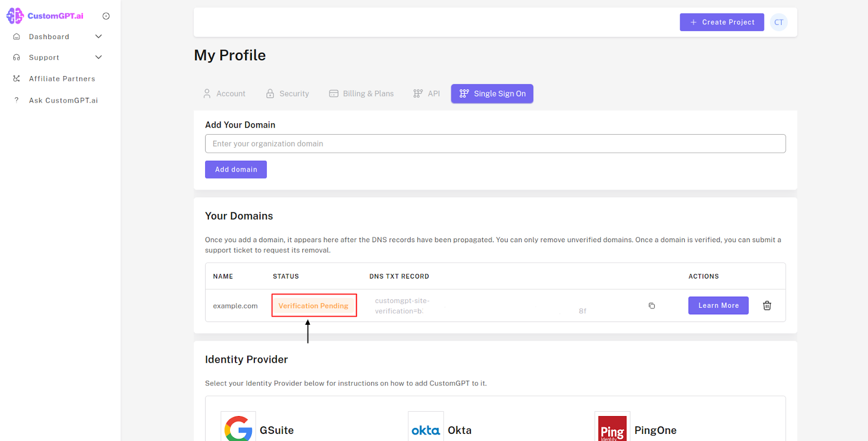The image size is (868, 441).
Task: Click the Create Project button
Action: [722, 22]
